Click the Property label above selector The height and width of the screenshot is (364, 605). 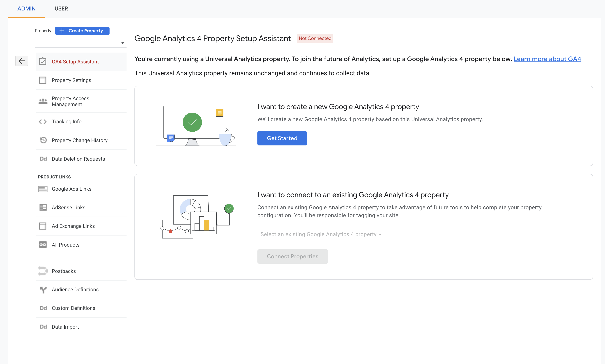click(43, 31)
